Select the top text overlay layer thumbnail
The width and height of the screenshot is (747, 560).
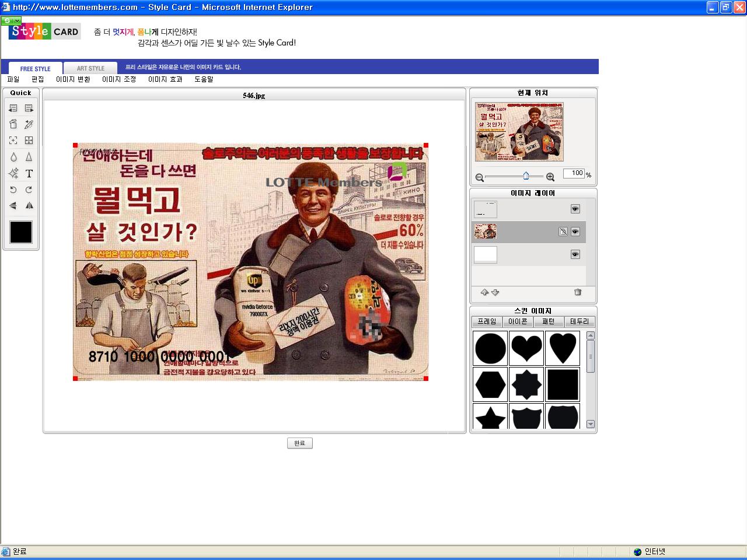pos(485,209)
